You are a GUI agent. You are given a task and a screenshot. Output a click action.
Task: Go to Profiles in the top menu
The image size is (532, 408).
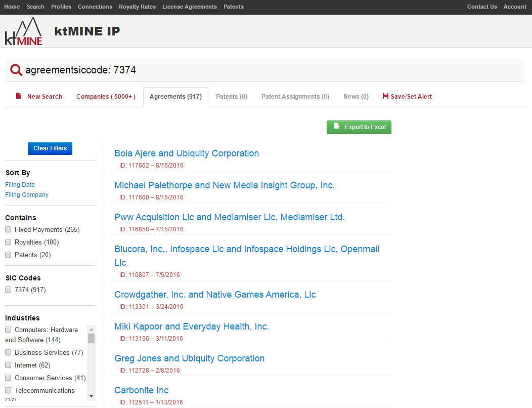[x=61, y=7]
